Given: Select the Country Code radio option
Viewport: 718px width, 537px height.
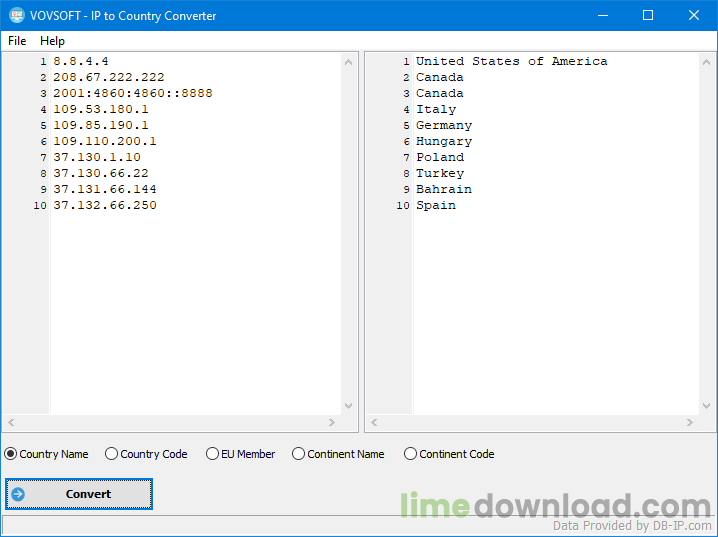Looking at the screenshot, I should tap(146, 454).
